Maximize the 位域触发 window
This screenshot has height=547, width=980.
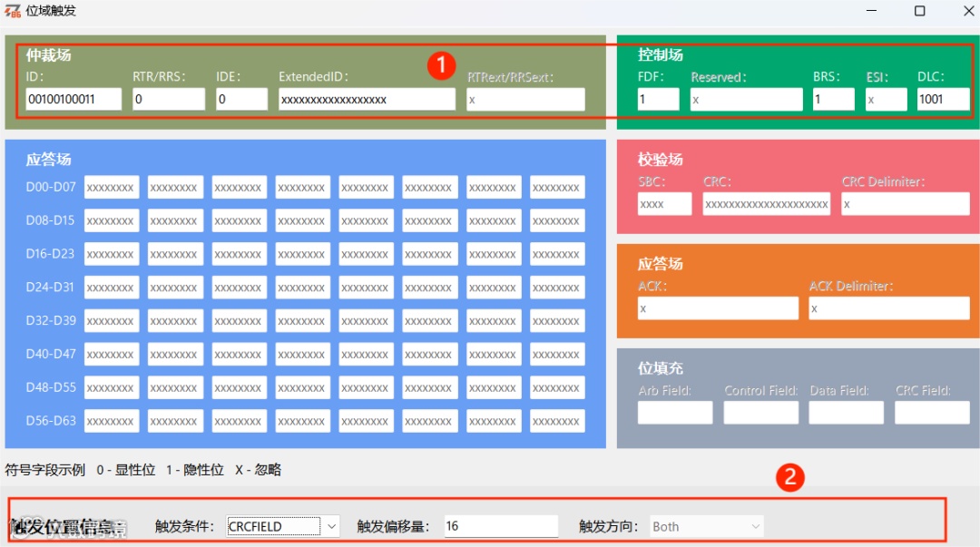click(919, 11)
